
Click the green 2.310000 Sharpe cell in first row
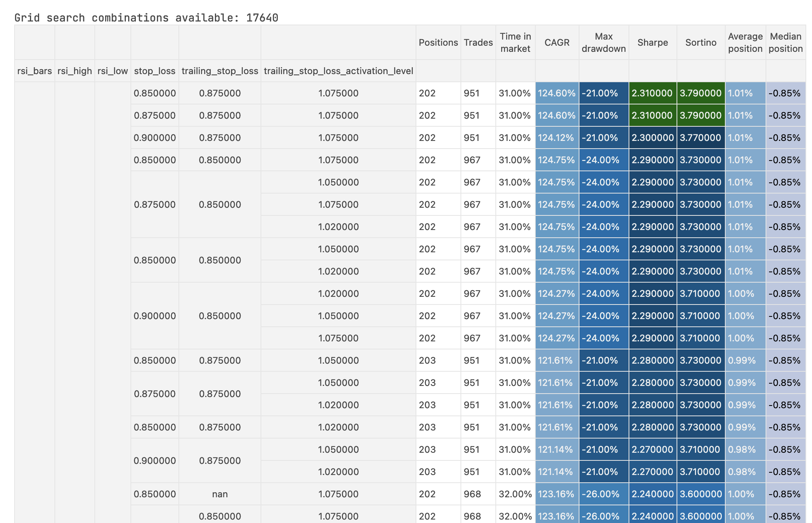[x=652, y=93]
